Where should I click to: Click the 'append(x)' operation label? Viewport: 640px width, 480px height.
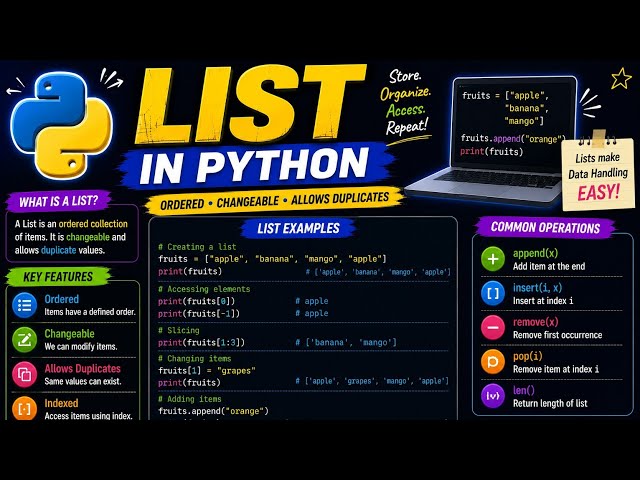coord(535,253)
